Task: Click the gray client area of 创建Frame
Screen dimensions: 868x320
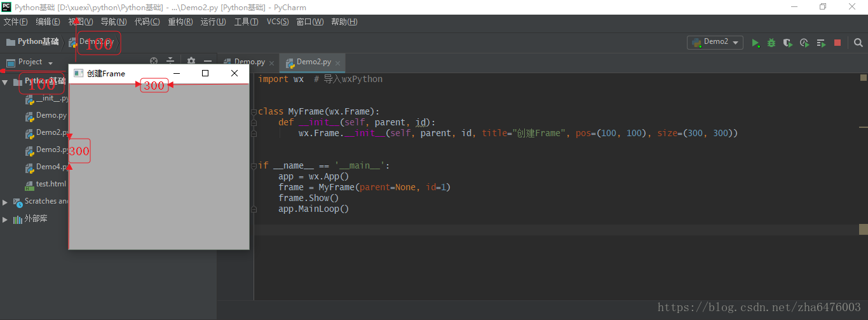Action: click(x=159, y=165)
